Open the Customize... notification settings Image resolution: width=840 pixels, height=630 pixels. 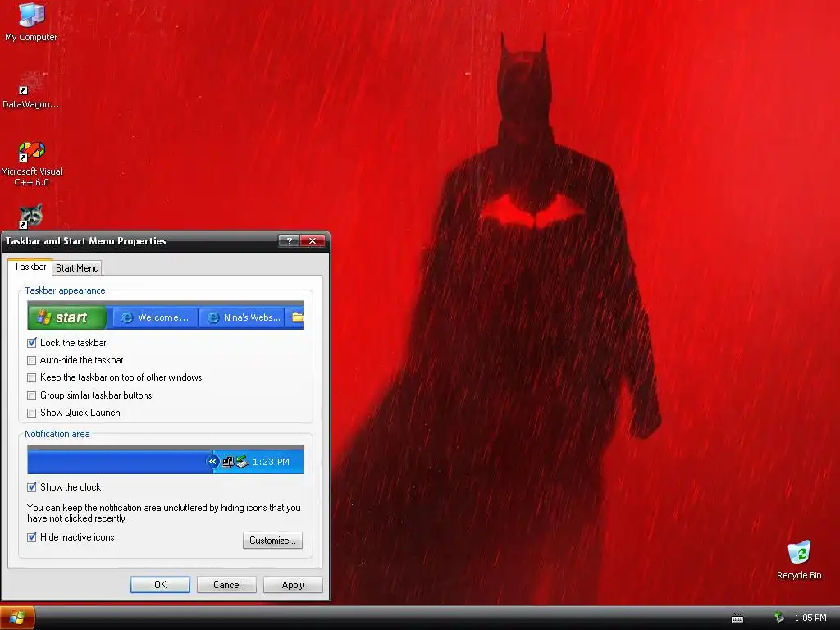pyautogui.click(x=272, y=540)
